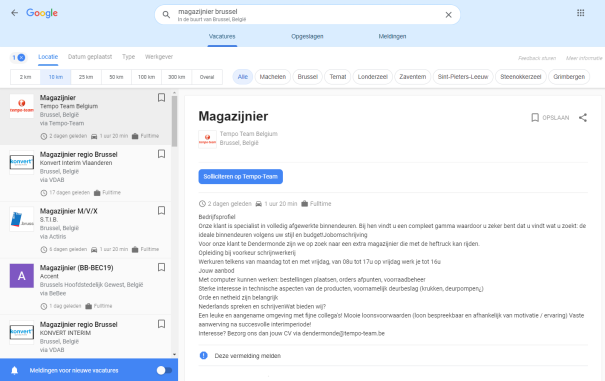Filter by Brussel location chip
This screenshot has width=605, height=381.
pyautogui.click(x=308, y=77)
